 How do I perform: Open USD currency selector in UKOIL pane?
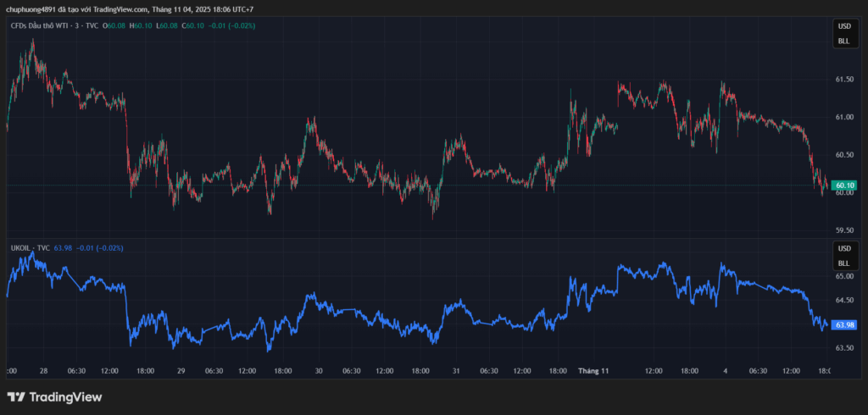(843, 248)
